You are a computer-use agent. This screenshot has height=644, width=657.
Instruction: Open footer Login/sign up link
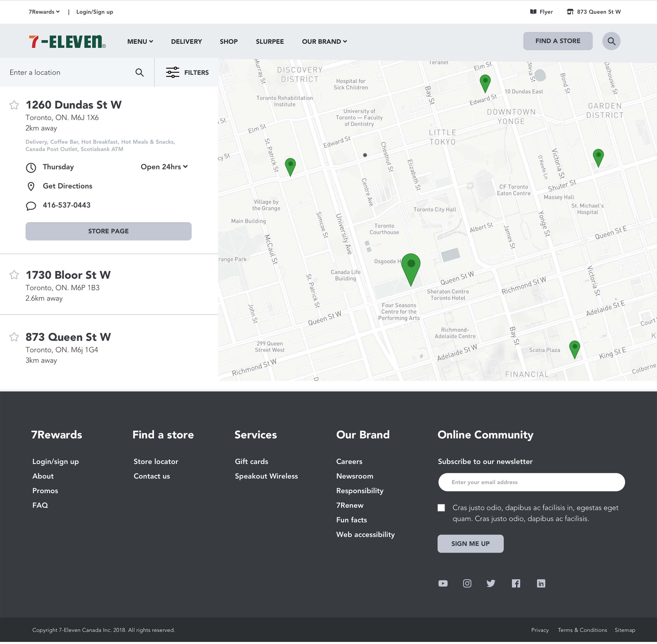click(x=55, y=461)
